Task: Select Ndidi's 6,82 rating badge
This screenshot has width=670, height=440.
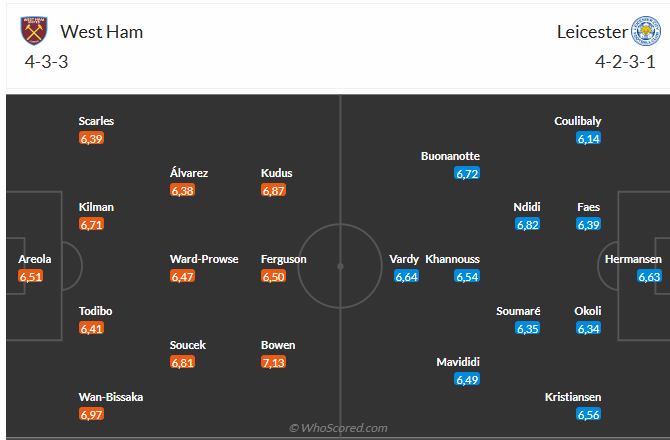Action: (527, 224)
